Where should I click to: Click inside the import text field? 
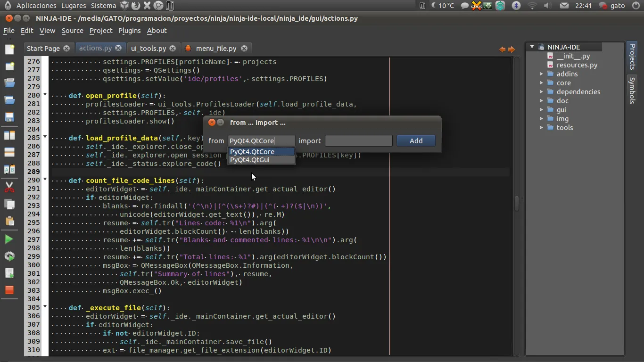pos(358,140)
